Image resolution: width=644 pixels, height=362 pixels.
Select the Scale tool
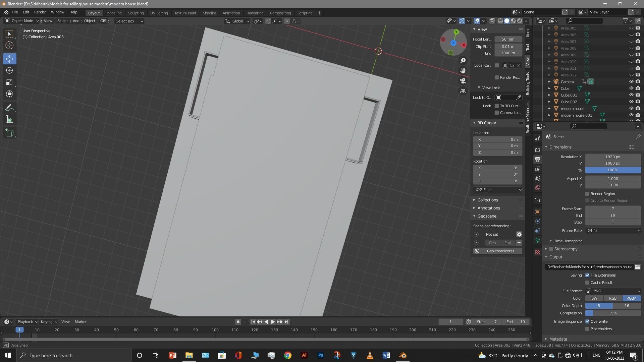pos(9,82)
